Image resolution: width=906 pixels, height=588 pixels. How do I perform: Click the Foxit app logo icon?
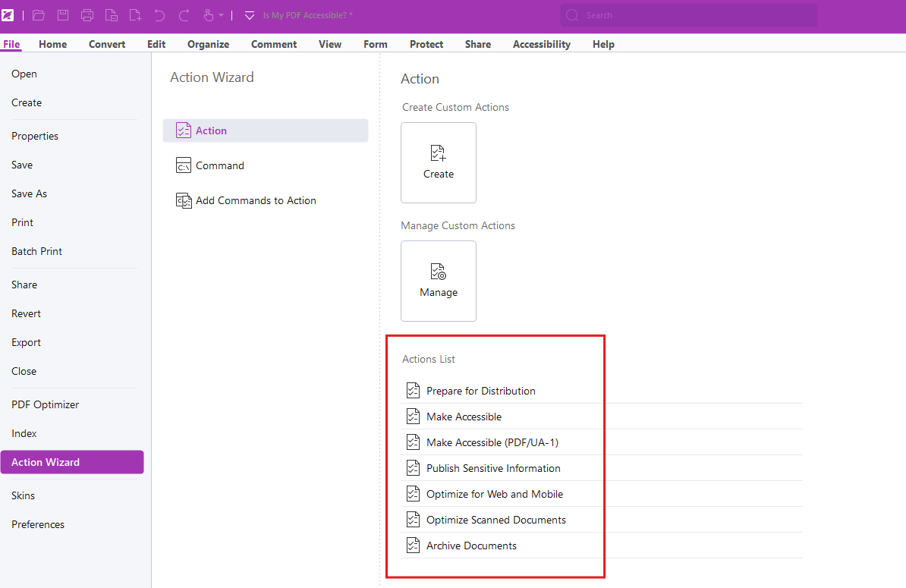[8, 15]
